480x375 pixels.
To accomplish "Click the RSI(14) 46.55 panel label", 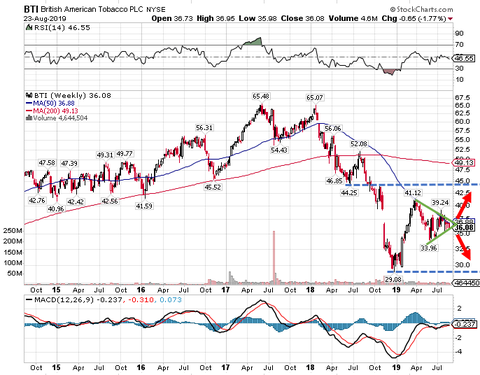I will tap(62, 28).
